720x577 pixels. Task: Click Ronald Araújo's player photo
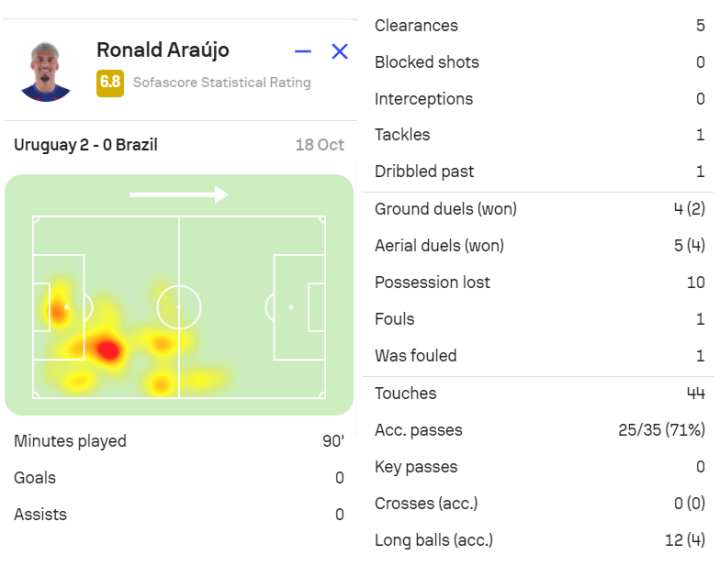coord(46,70)
